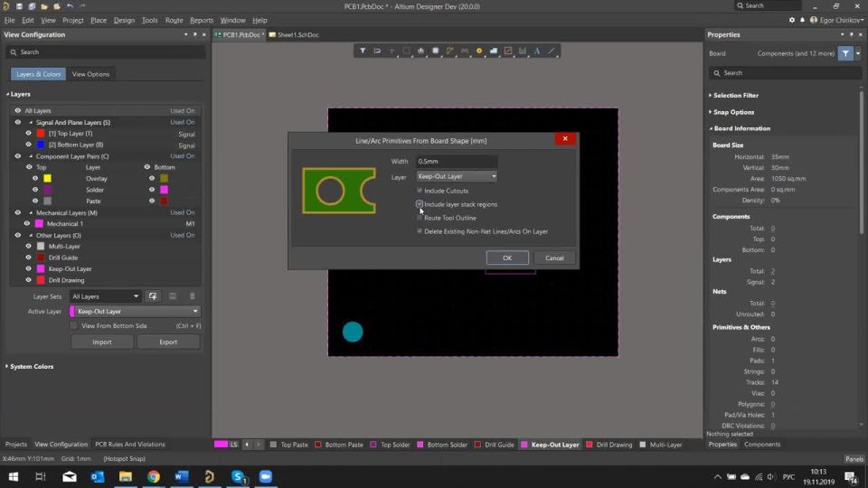The height and width of the screenshot is (488, 868).
Task: Click the open folder icon in the title bar
Action: 44,6
